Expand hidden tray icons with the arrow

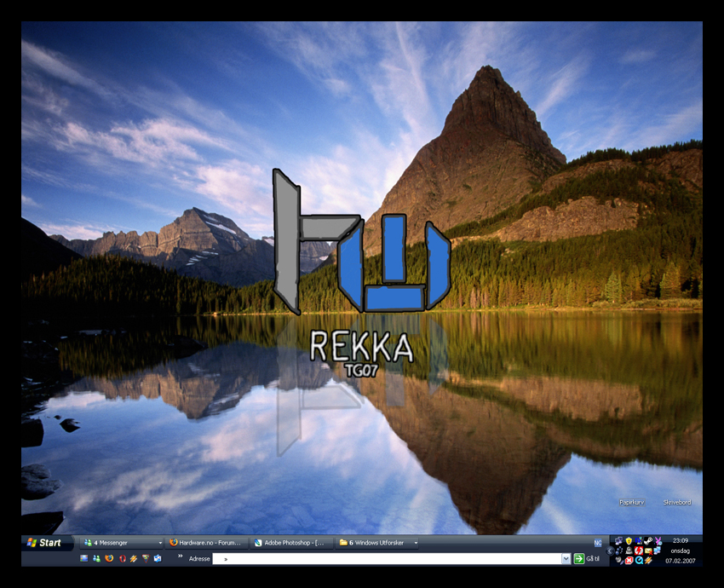(x=610, y=551)
